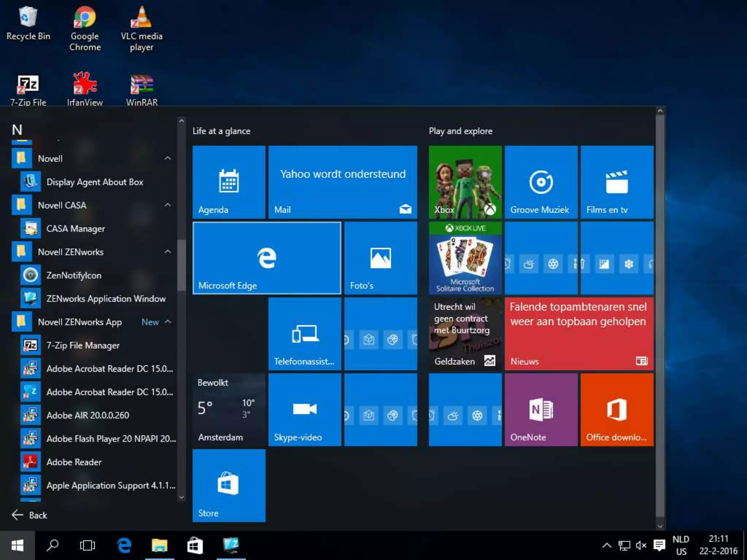The image size is (747, 560).
Task: Click the muted volume tray icon
Action: (x=641, y=545)
